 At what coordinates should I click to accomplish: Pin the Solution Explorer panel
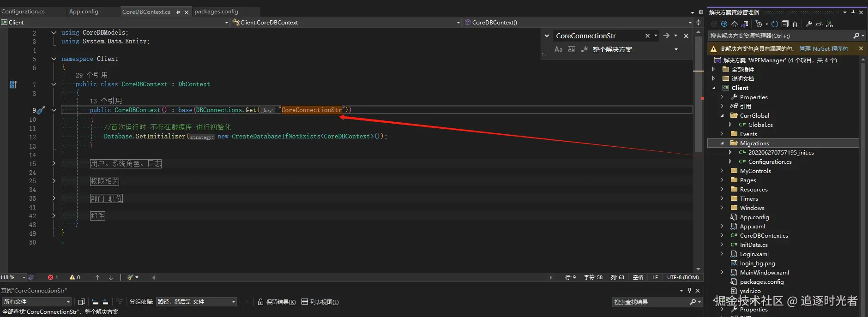(853, 12)
